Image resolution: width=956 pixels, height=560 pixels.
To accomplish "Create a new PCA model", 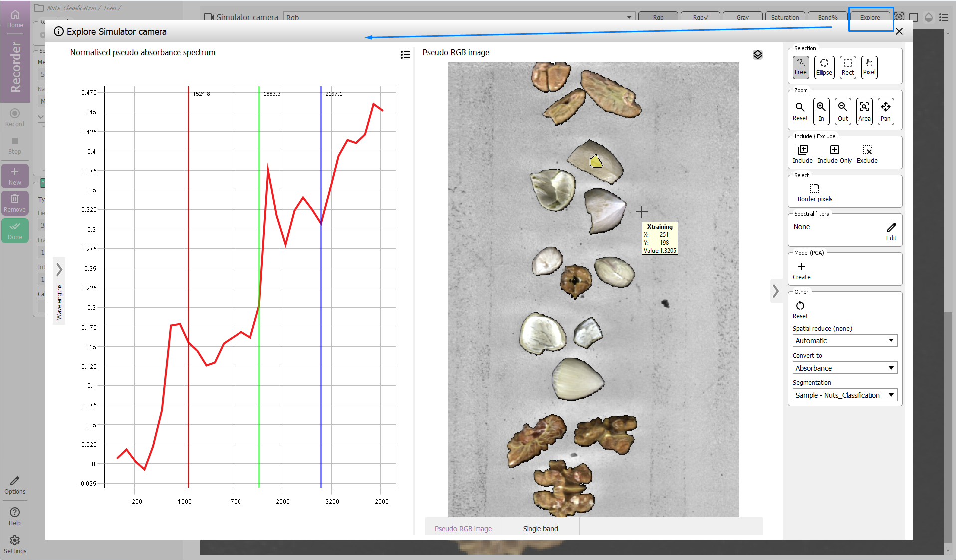I will 801,270.
